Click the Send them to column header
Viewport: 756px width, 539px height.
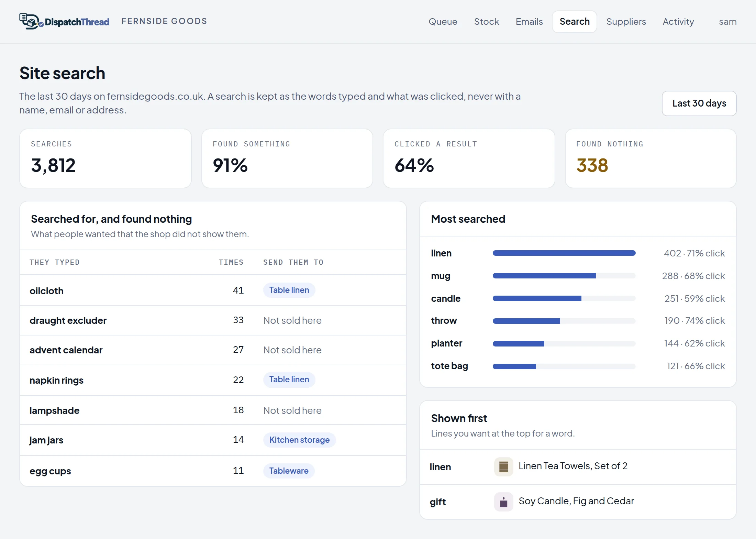pos(293,262)
